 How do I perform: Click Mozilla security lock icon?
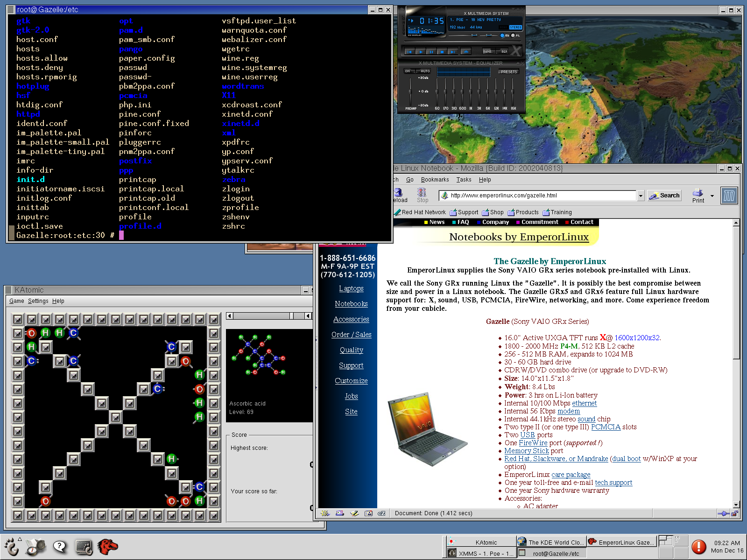pyautogui.click(x=734, y=513)
